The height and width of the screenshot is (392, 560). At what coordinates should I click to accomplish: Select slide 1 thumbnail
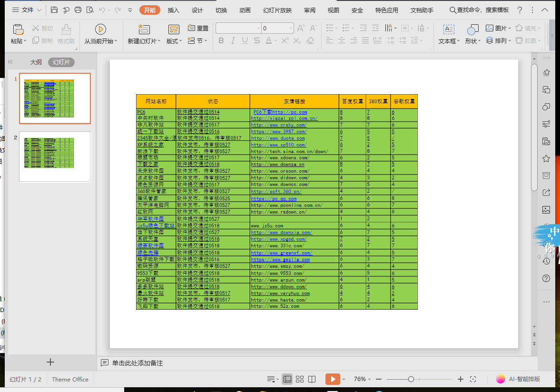pyautogui.click(x=55, y=98)
